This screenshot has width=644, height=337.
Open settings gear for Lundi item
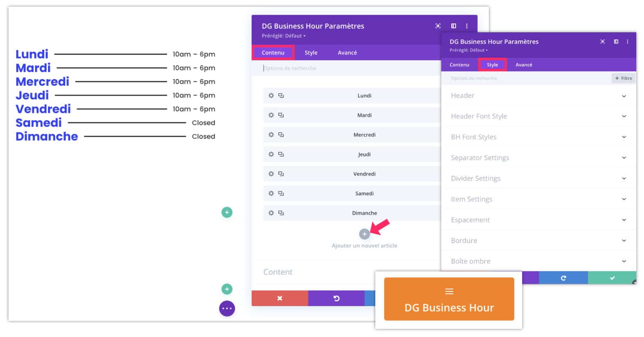(x=271, y=96)
